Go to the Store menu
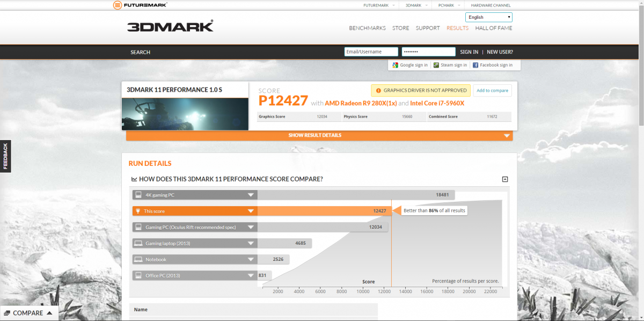 pos(400,28)
